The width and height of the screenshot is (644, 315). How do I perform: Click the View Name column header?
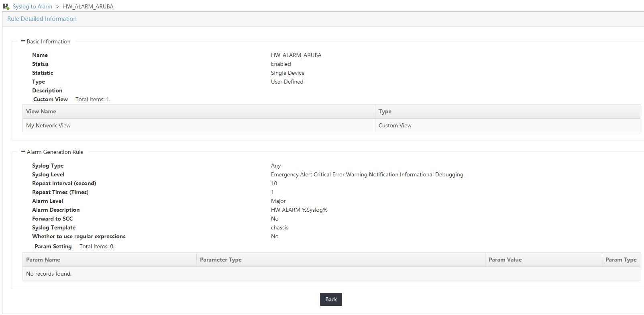tap(41, 111)
